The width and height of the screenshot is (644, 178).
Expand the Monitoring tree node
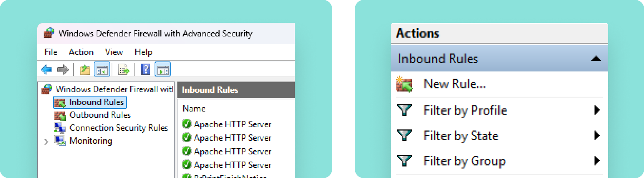(x=46, y=142)
